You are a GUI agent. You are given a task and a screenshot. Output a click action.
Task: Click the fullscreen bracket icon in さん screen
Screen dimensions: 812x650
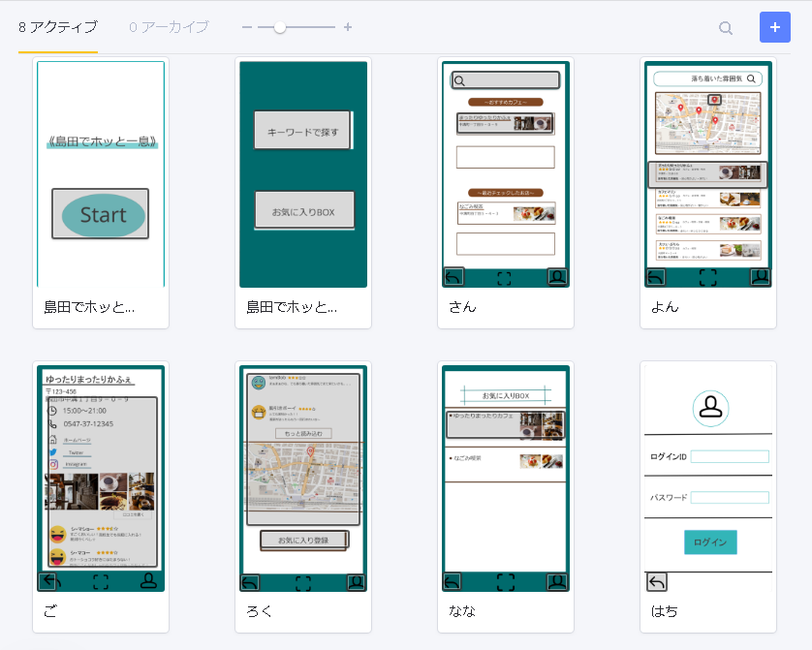505,279
